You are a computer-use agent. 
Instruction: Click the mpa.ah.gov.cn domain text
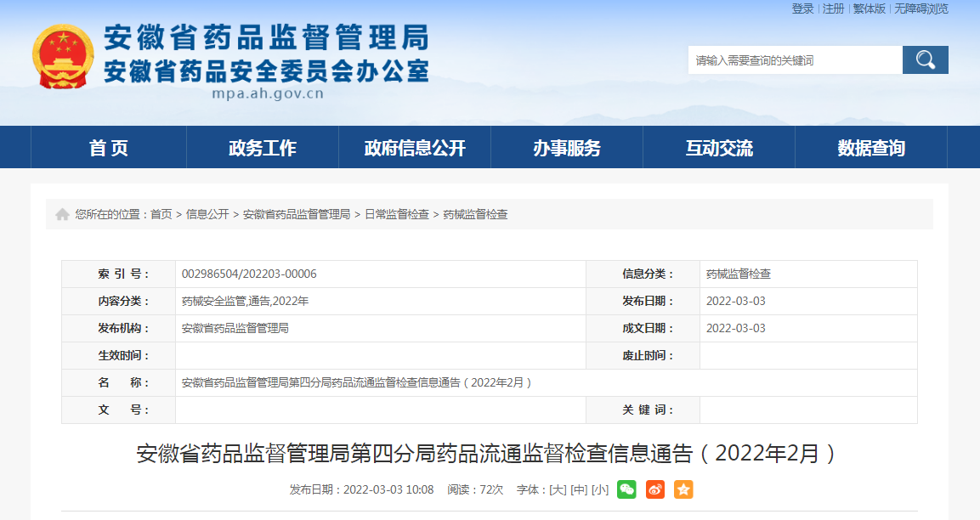pos(268,93)
